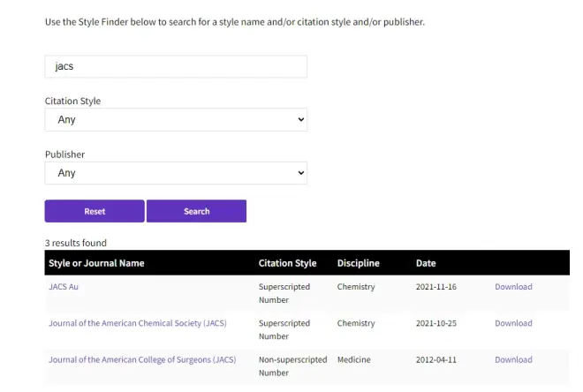Viewport: 583px width, 392px height.
Task: Open Journal of the American Chemical Society link
Action: tap(138, 323)
